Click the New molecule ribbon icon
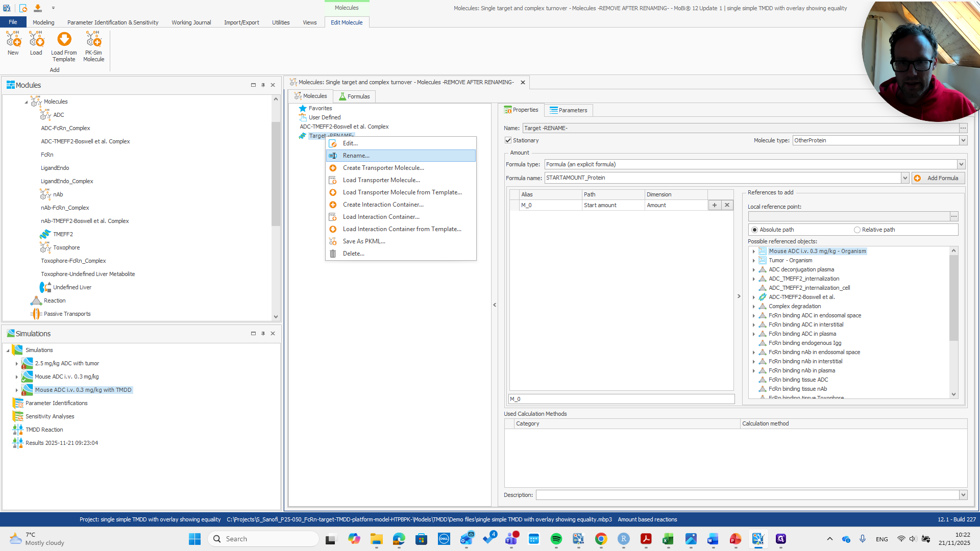This screenshot has width=980, height=551. [x=13, y=40]
